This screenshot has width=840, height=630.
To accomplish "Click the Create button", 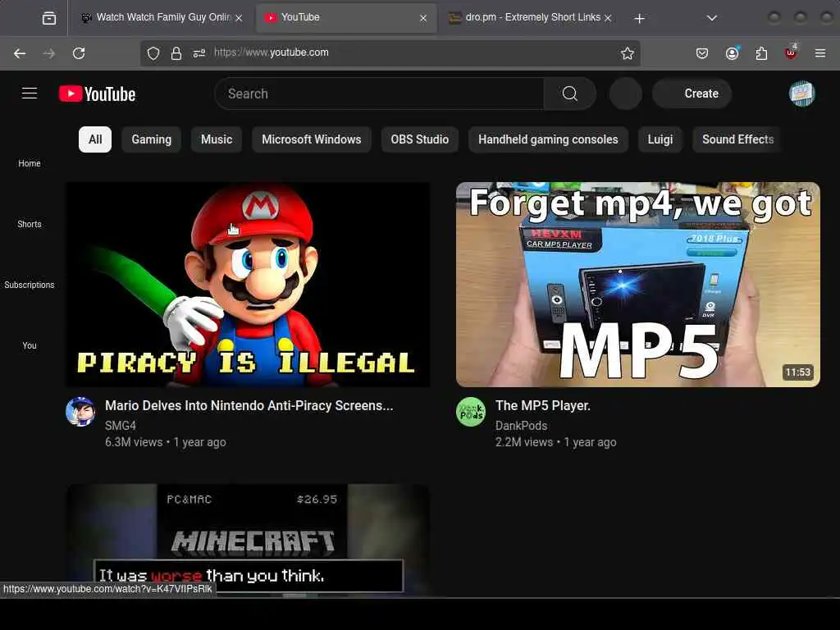I will coord(692,94).
